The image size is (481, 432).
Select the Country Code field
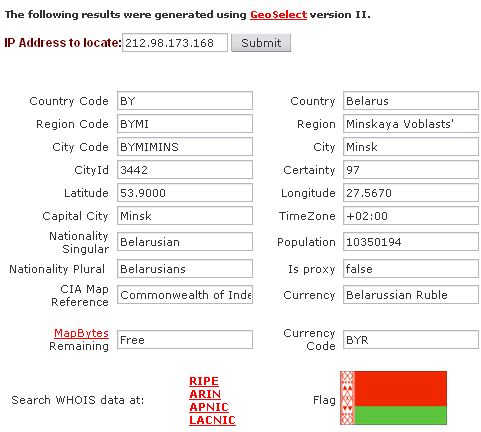[185, 101]
